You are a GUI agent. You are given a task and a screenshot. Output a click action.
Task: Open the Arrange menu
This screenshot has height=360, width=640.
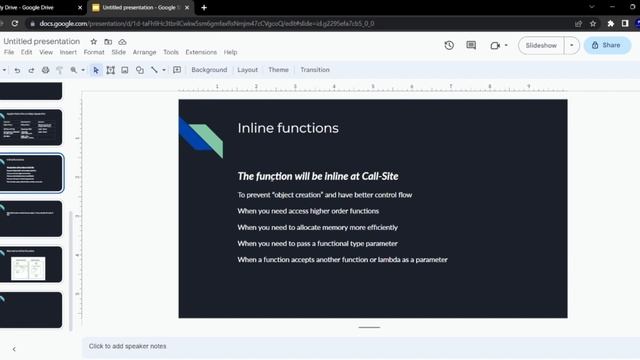pos(144,52)
